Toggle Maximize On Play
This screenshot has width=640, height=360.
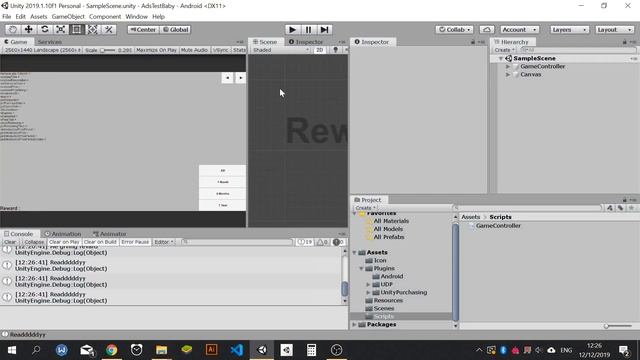tap(156, 50)
